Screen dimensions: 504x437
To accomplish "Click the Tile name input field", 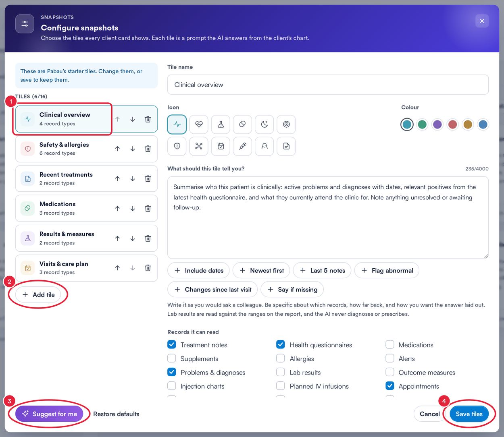I will (328, 85).
